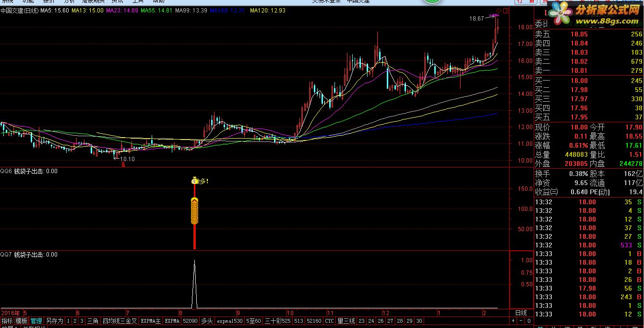This screenshot has width=644, height=328.
Task: Click the MA5: 15.60 indicator label
Action: point(55,10)
